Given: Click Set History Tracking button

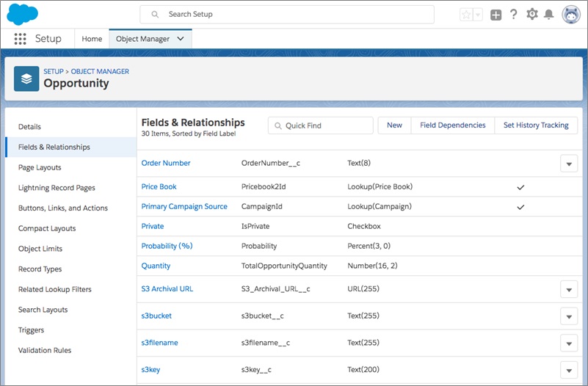Looking at the screenshot, I should pyautogui.click(x=536, y=125).
